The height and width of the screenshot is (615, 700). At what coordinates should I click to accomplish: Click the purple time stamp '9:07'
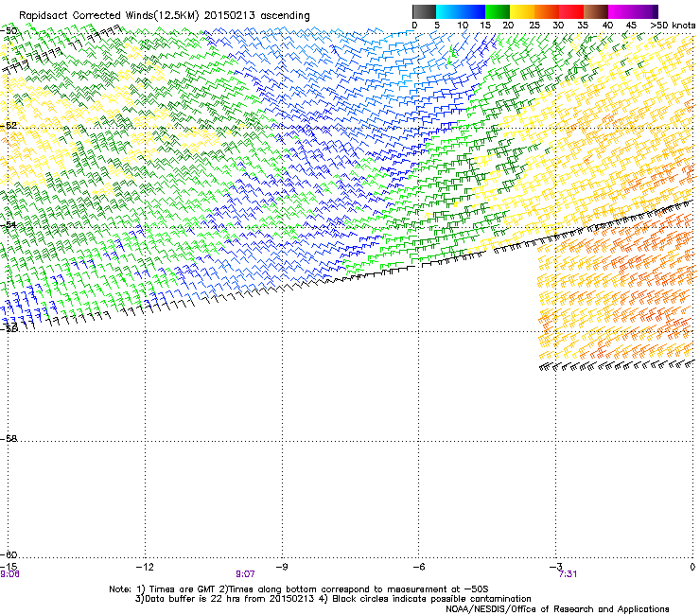[245, 574]
